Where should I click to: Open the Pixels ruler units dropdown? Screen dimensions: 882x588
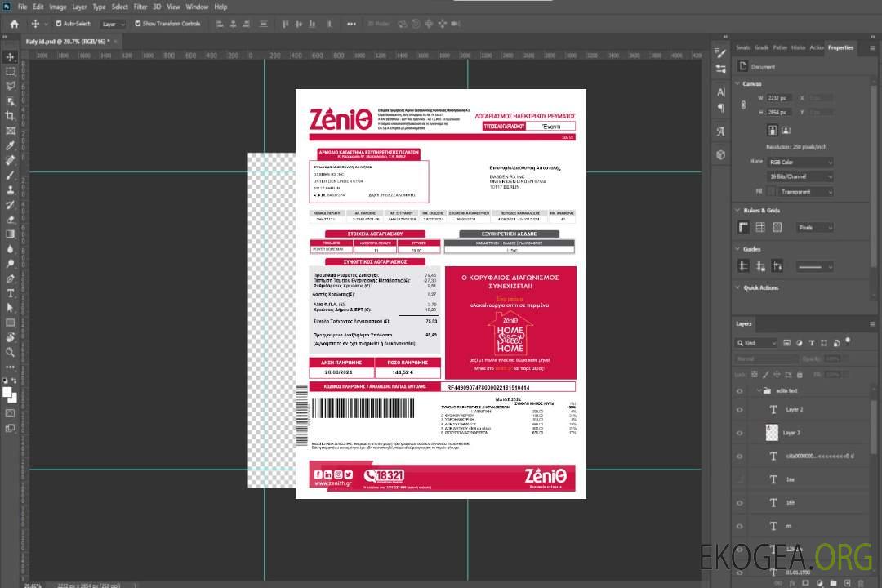tap(814, 227)
